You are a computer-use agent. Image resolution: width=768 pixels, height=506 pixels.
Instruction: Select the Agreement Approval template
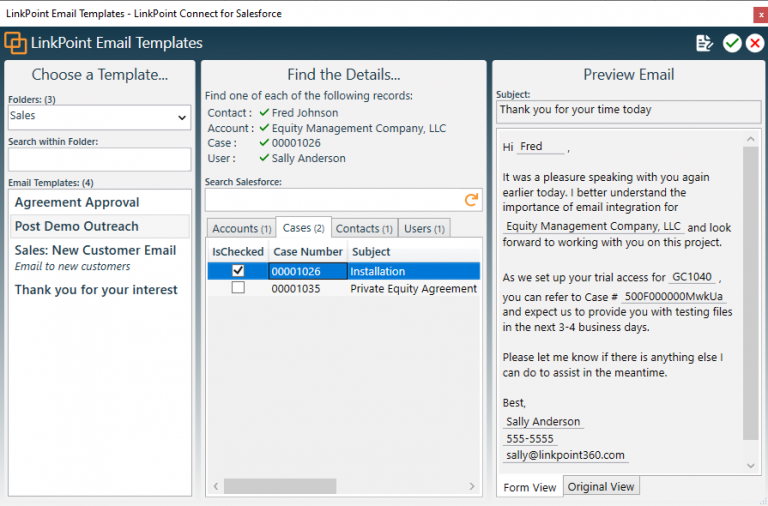99,202
